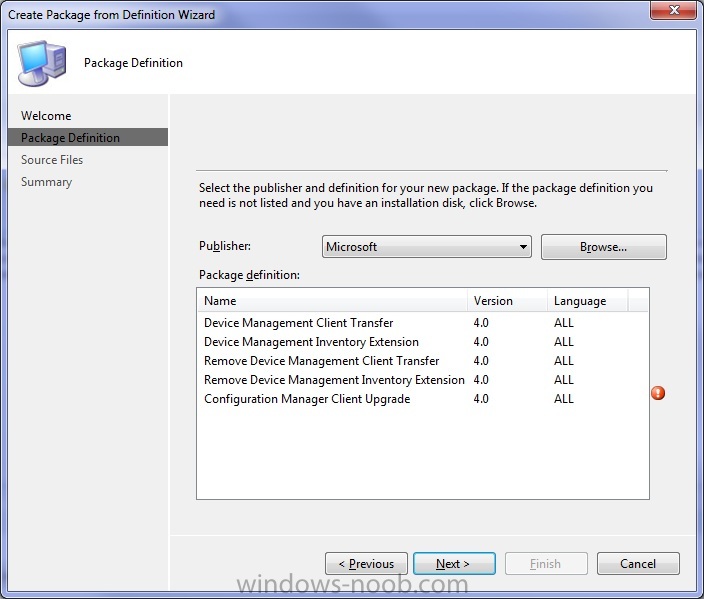Cancel the wizard
This screenshot has width=704, height=599.
[638, 564]
